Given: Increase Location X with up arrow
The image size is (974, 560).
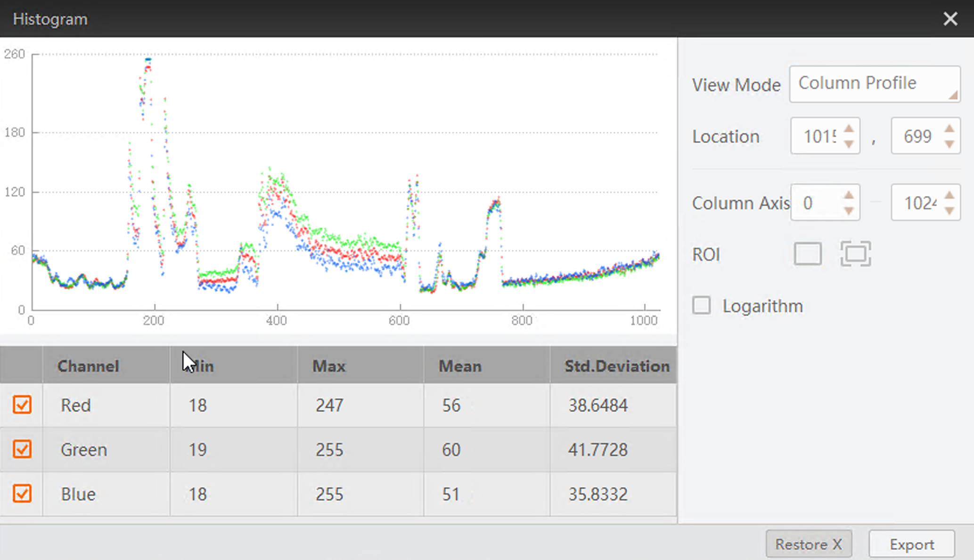Looking at the screenshot, I should 849,129.
